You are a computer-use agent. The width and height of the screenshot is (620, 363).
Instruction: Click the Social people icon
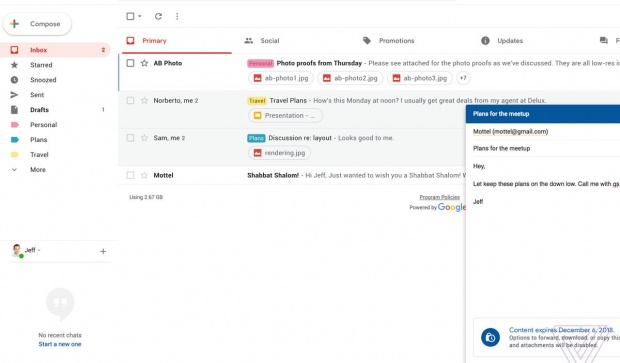(x=249, y=40)
